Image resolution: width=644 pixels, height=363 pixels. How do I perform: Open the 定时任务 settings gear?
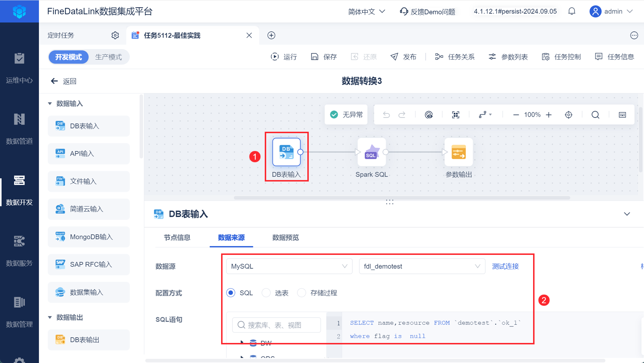115,35
